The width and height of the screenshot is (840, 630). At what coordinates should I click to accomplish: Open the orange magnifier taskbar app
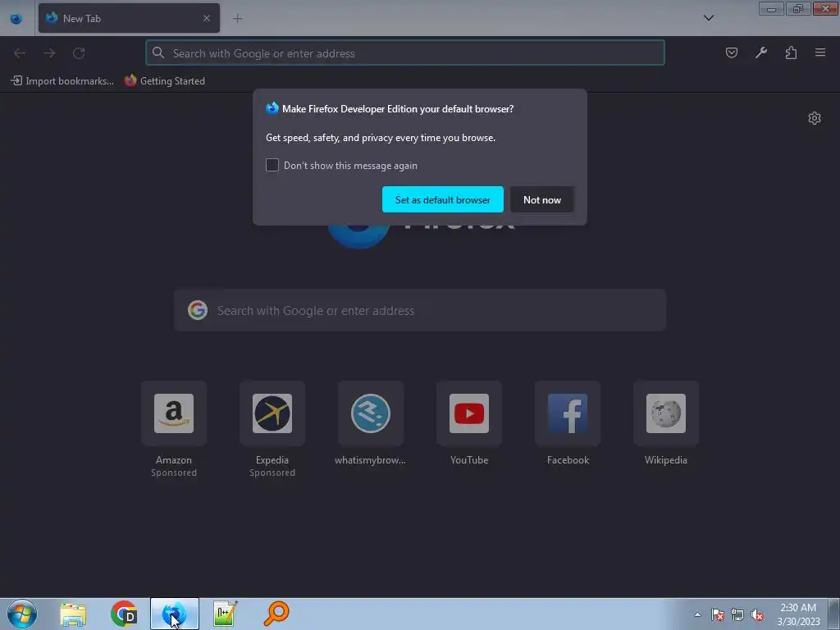click(x=276, y=614)
